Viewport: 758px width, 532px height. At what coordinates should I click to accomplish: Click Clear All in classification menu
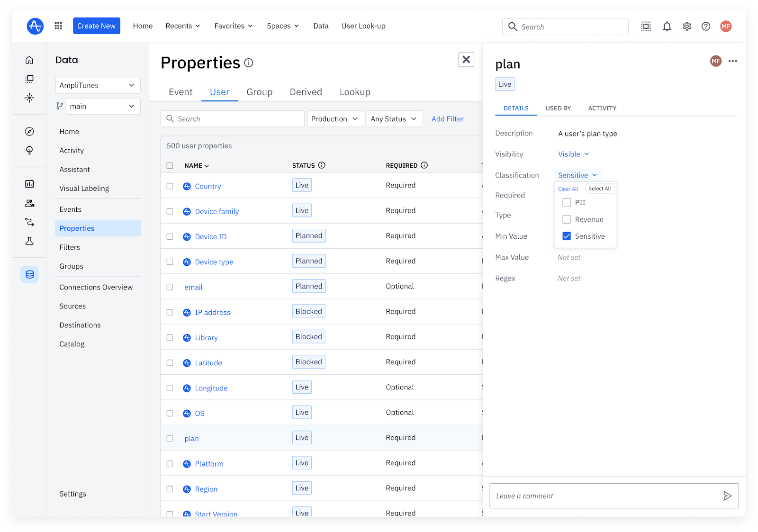pyautogui.click(x=568, y=189)
